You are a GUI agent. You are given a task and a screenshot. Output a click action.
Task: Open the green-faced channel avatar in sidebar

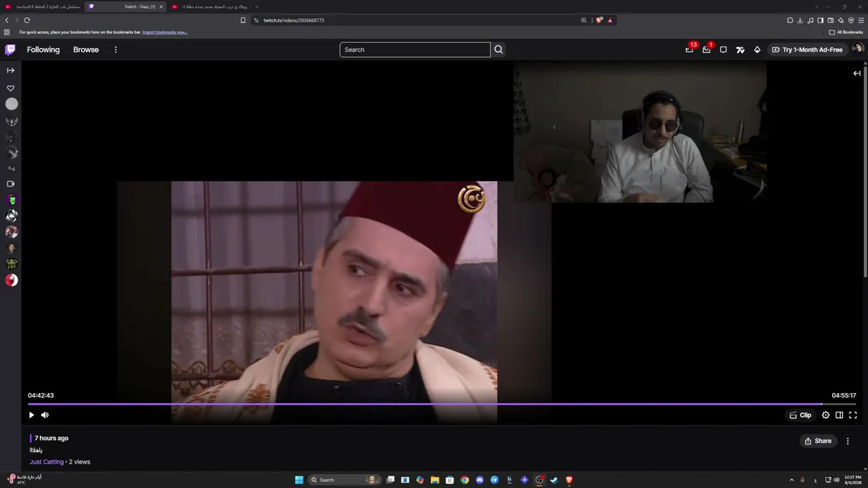pos(12,200)
